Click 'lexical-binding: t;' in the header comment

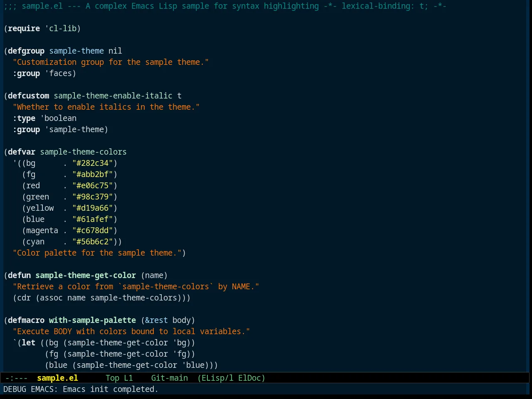[385, 6]
